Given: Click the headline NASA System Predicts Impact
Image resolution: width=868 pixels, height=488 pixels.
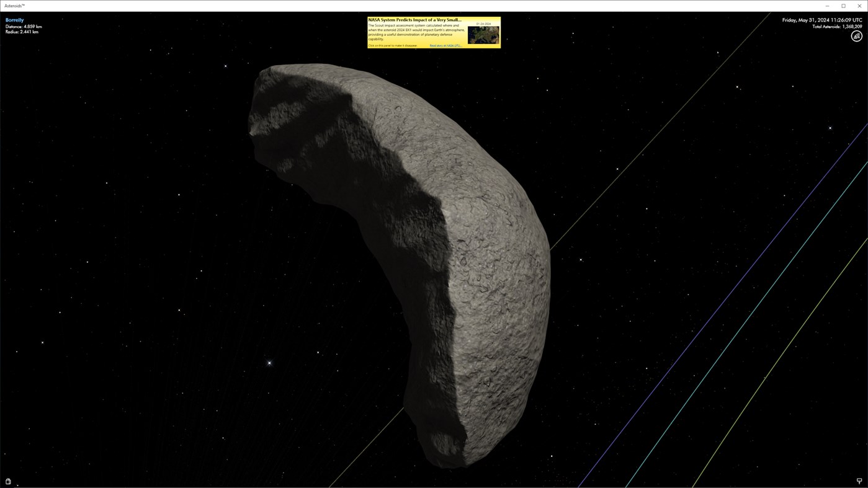Looking at the screenshot, I should (414, 19).
